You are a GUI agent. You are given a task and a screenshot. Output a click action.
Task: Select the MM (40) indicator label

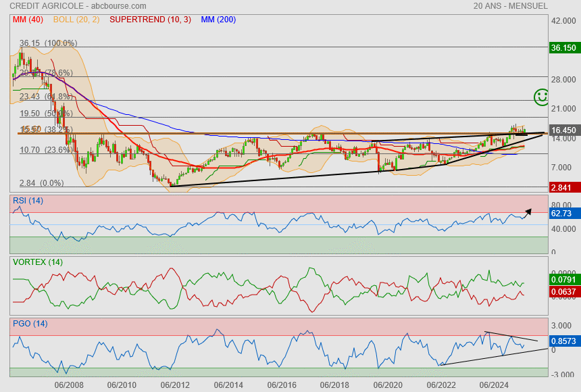[x=27, y=20]
